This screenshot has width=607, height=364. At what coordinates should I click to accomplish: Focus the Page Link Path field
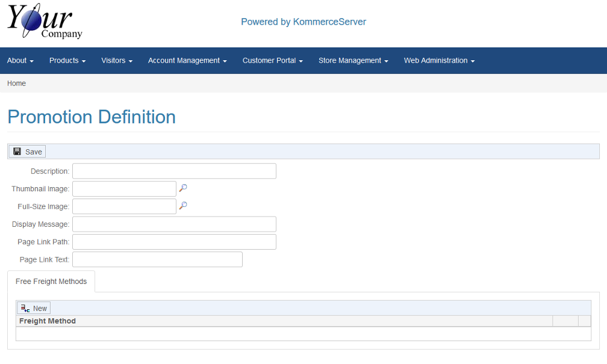[x=174, y=242]
